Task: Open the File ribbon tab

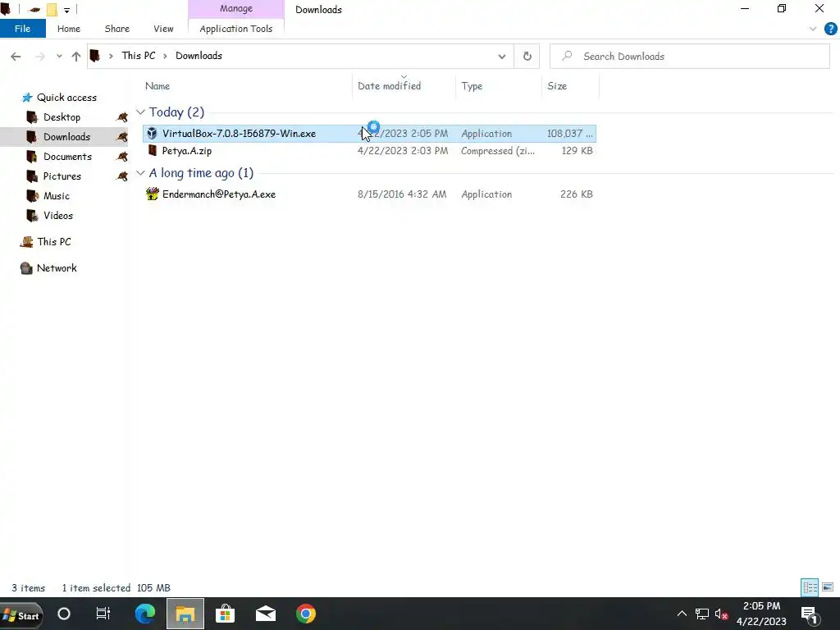Action: tap(22, 29)
